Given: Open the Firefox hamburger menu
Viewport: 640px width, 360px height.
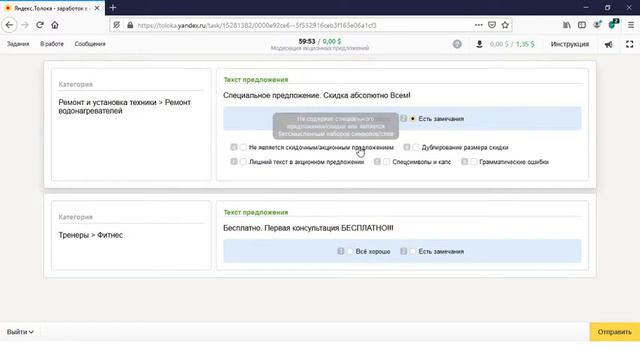Looking at the screenshot, I should [631, 25].
